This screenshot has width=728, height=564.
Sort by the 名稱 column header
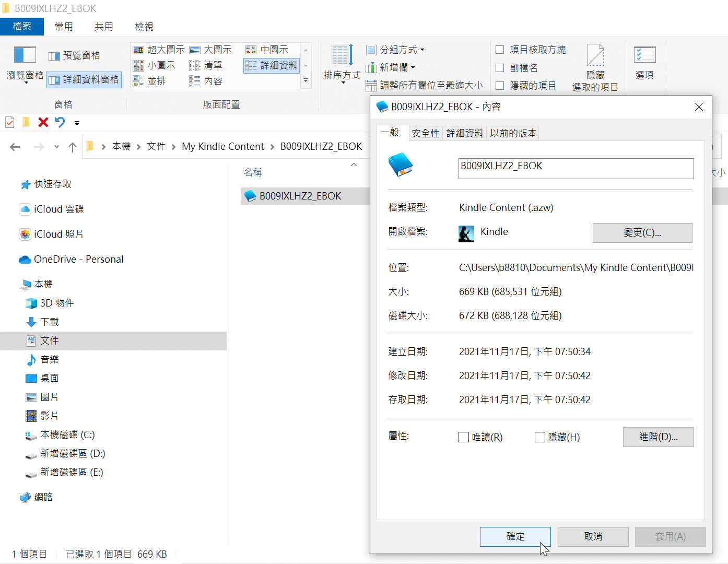point(253,172)
